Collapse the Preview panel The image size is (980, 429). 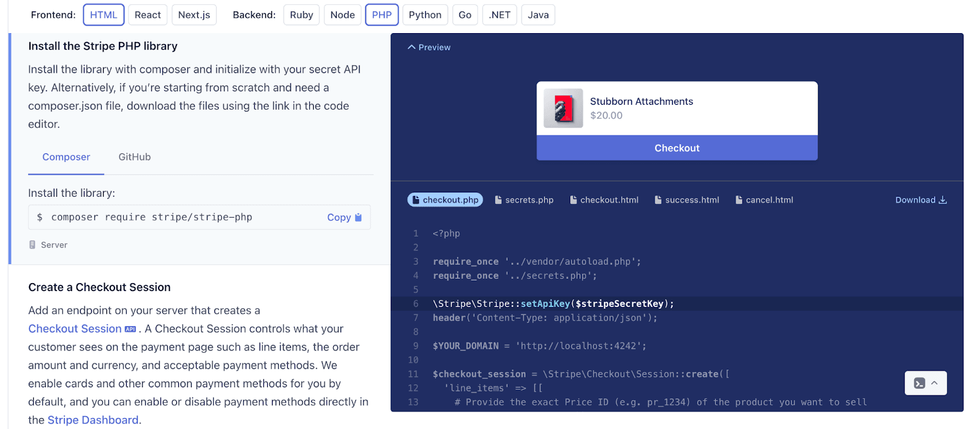point(429,47)
